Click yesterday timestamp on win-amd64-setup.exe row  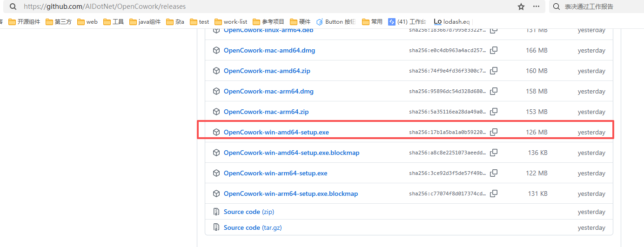coord(591,132)
